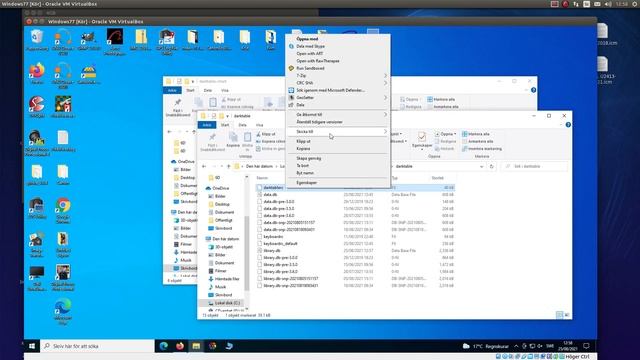
Task: Open the Windows notification center icon
Action: tap(587, 346)
